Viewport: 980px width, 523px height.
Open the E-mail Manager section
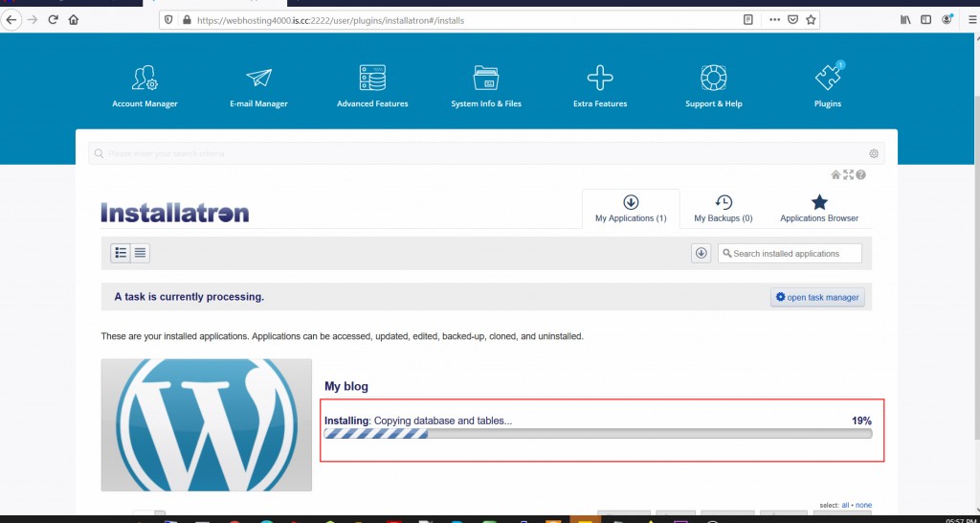258,86
